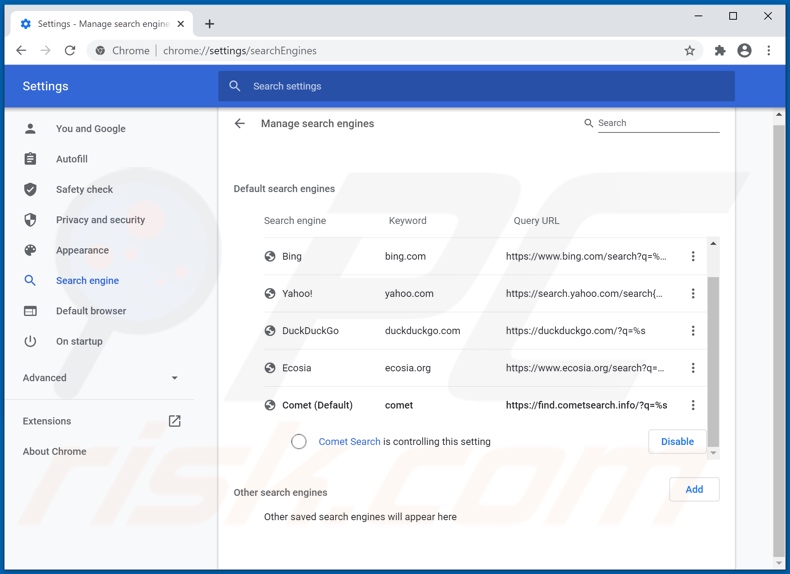Reload the page
This screenshot has width=790, height=574.
pos(70,50)
